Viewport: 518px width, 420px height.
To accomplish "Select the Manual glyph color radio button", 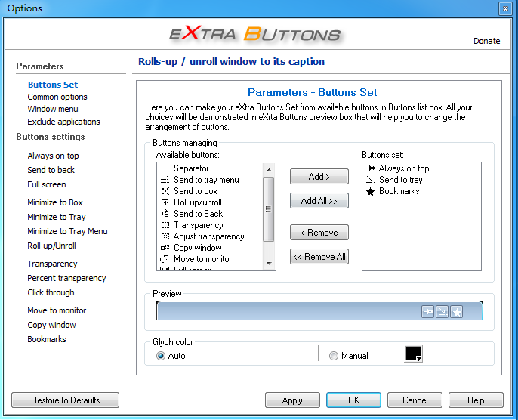I will pos(334,356).
